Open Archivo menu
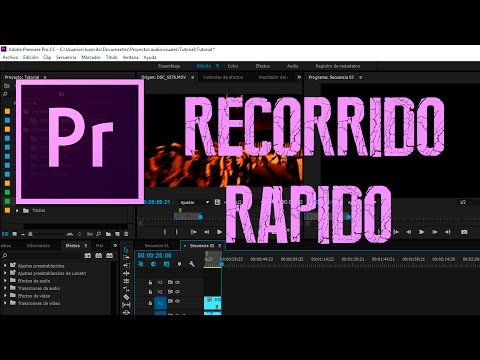This screenshot has width=480, height=360. (10, 57)
